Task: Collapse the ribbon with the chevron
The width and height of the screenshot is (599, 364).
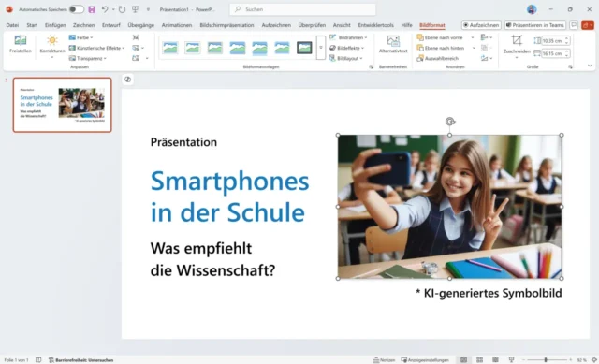Action: click(590, 66)
